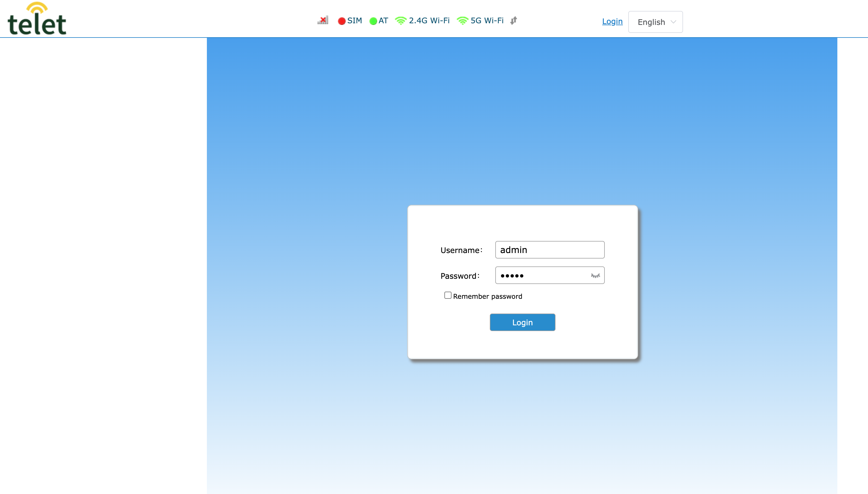Image resolution: width=868 pixels, height=494 pixels.
Task: Click the language dropdown chevron arrow
Action: click(x=673, y=22)
